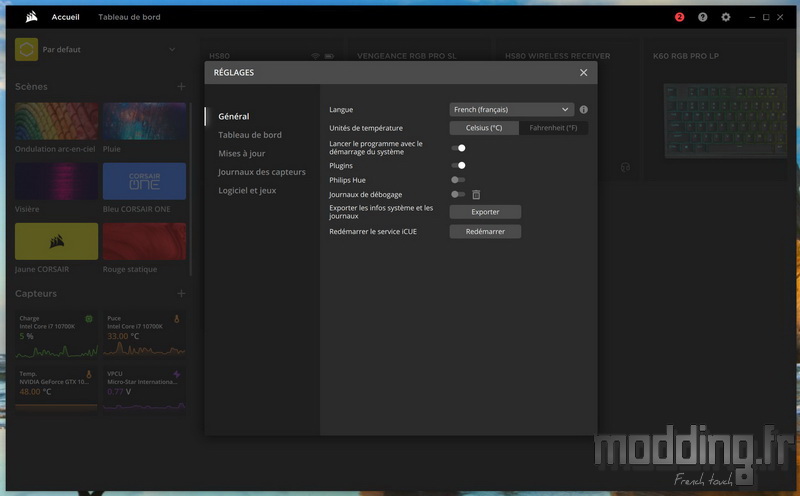Image resolution: width=800 pixels, height=496 pixels.
Task: Switch to the Accueil top tab
Action: pyautogui.click(x=65, y=17)
